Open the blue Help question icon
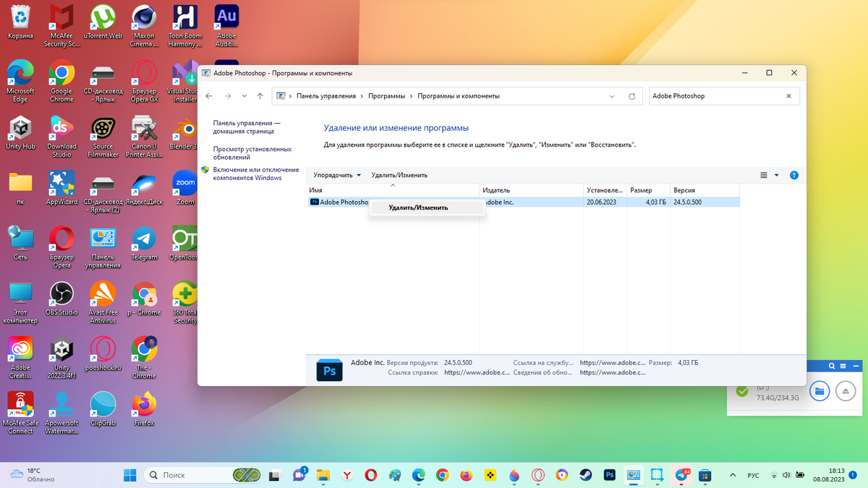Screen dimensions: 868x488 coord(794,175)
